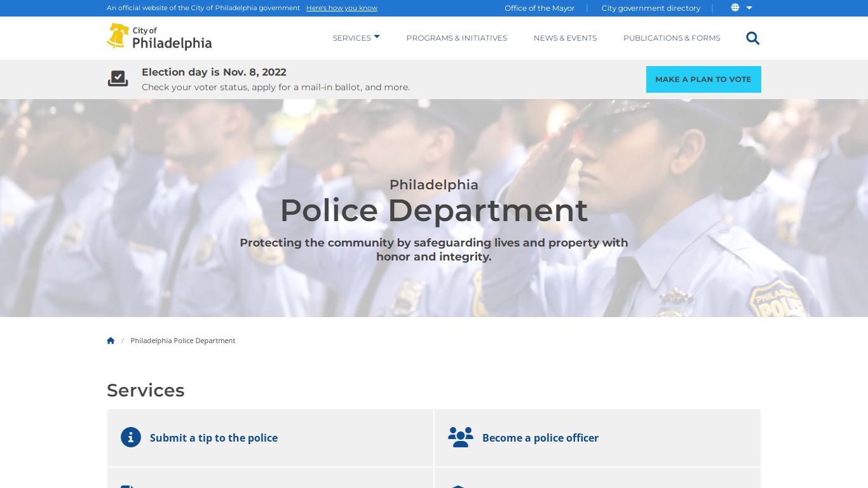Visit the Office of the Mayor link
Viewport: 868px width, 488px height.
click(539, 8)
